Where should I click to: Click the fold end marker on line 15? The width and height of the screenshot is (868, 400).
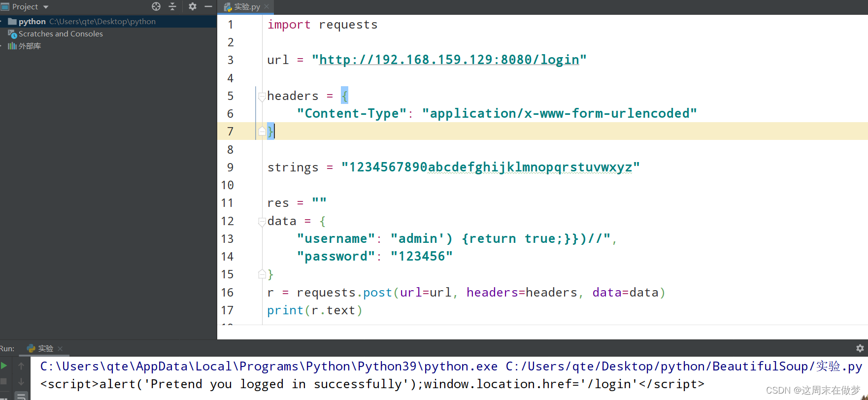pos(262,274)
